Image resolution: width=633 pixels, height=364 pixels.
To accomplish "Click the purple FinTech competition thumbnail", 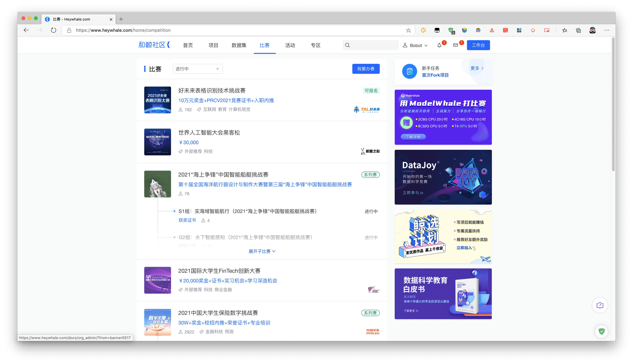I will 158,280.
